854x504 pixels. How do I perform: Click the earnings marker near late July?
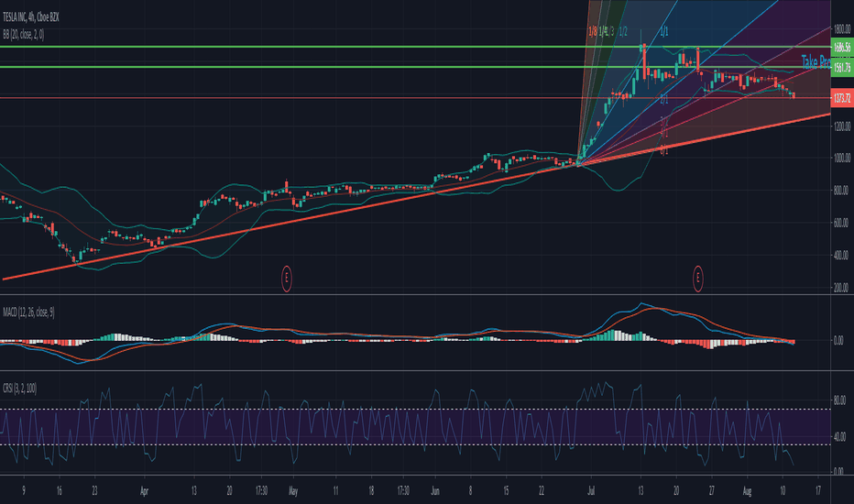click(x=697, y=279)
